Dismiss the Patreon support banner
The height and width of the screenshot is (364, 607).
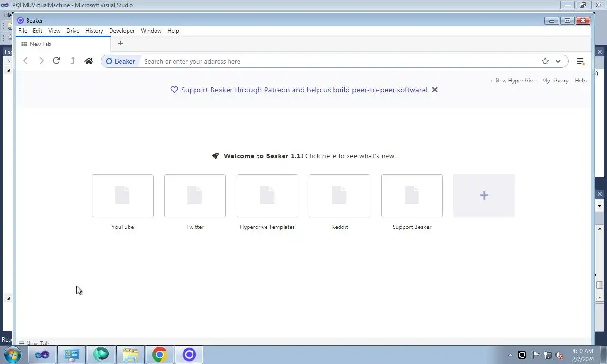435,90
